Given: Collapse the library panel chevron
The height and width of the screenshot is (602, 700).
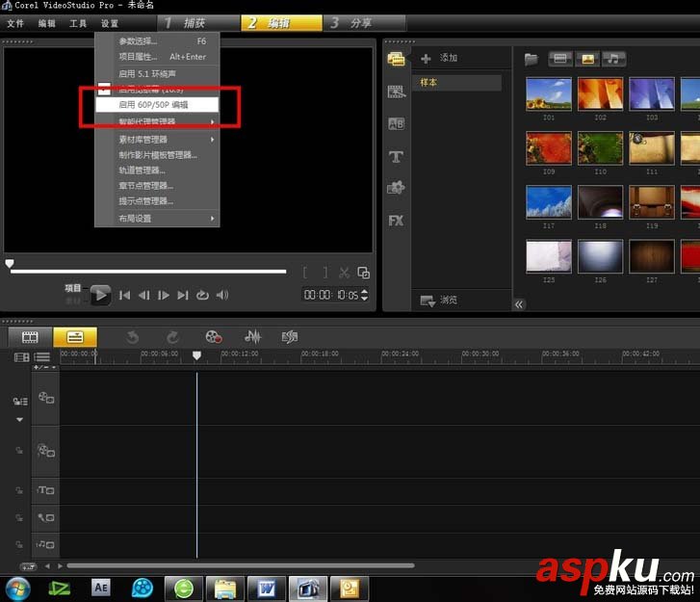Looking at the screenshot, I should tap(519, 304).
